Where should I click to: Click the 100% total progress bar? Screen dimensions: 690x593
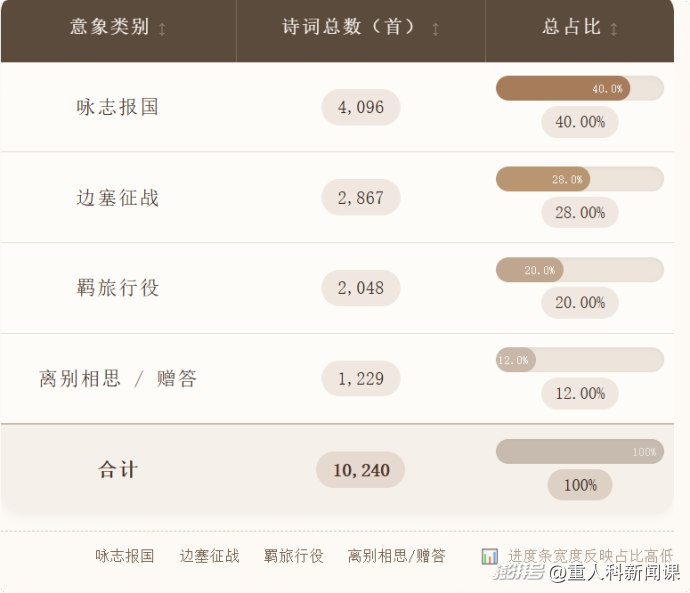pyautogui.click(x=580, y=451)
